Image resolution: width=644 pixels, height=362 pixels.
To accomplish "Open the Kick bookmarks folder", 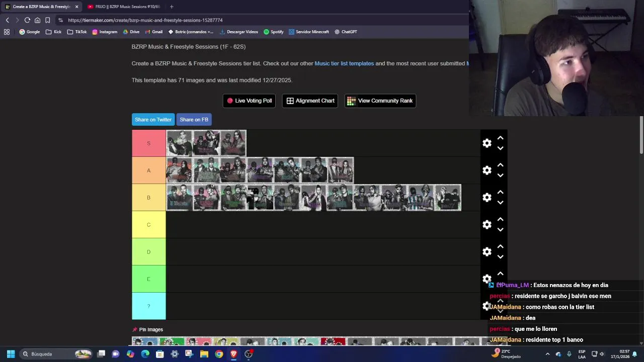I will [x=53, y=32].
